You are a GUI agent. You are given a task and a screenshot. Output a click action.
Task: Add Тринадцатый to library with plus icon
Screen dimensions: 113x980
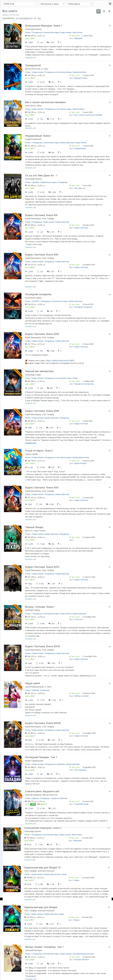pyautogui.click(x=110, y=65)
